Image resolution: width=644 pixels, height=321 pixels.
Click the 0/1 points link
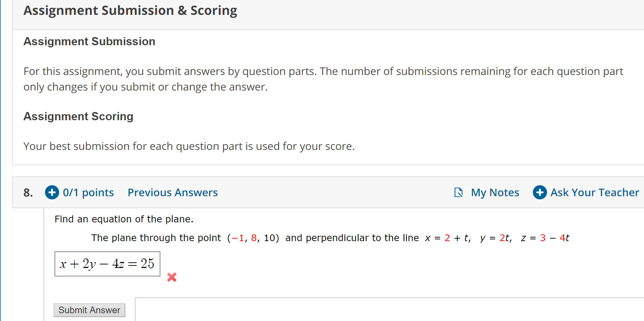[x=88, y=192]
